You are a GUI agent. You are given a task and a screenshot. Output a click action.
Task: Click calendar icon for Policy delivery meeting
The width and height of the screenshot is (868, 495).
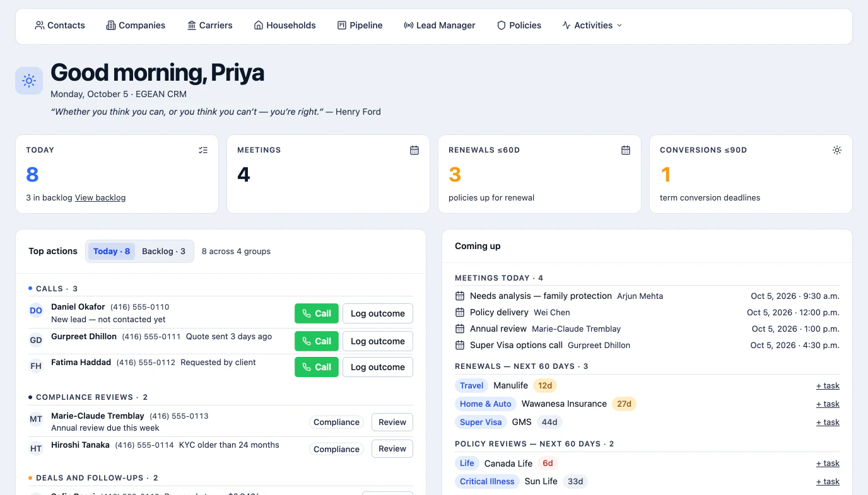460,312
